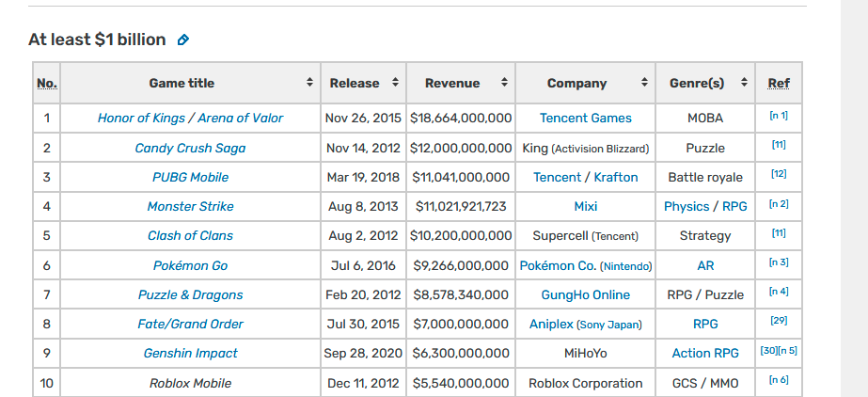This screenshot has height=397, width=868.
Task: Follow the Krafton company link
Action: click(616, 177)
